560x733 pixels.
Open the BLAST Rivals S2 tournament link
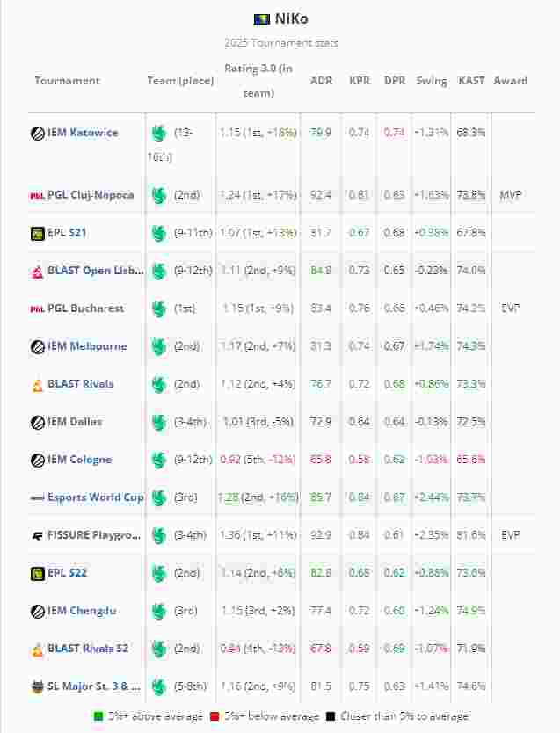(88, 649)
